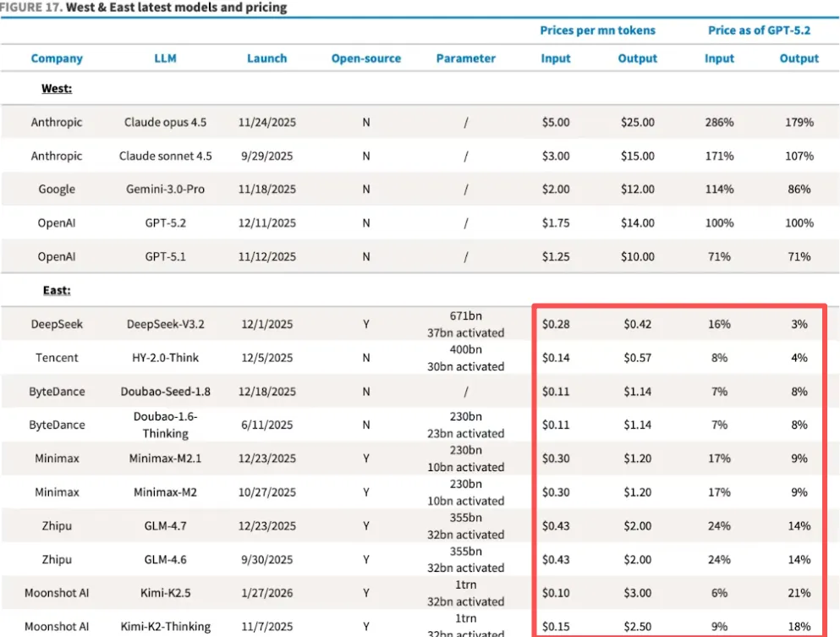This screenshot has width=840, height=637.
Task: Click the 'Parameter' column header
Action: click(x=465, y=58)
